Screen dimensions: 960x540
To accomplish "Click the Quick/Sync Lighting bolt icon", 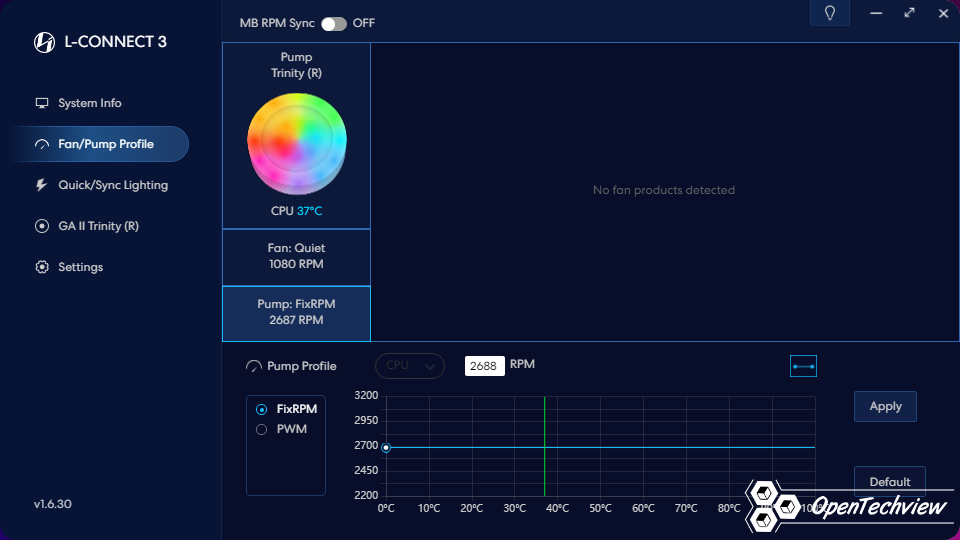I will tap(41, 185).
